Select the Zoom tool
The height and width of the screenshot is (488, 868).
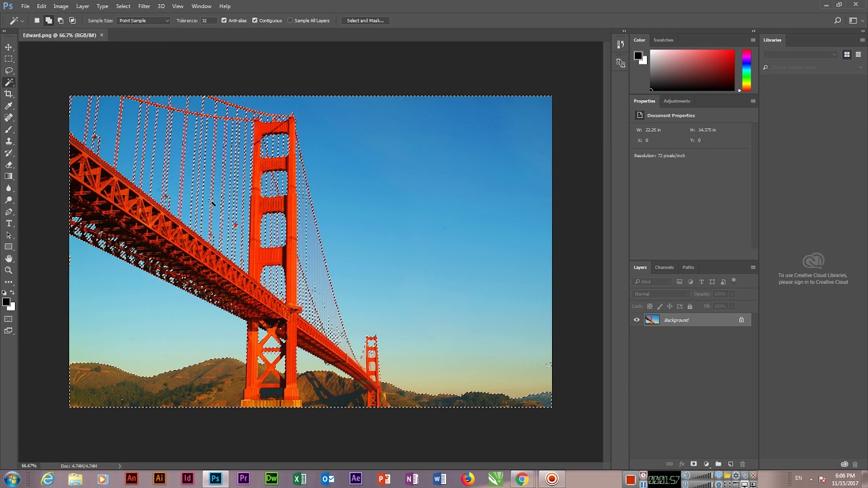coord(9,270)
